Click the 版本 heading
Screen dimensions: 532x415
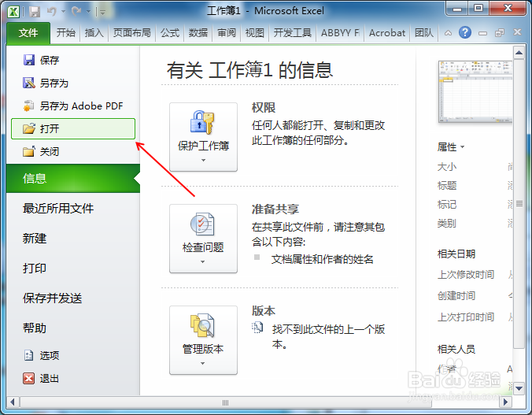coord(264,310)
